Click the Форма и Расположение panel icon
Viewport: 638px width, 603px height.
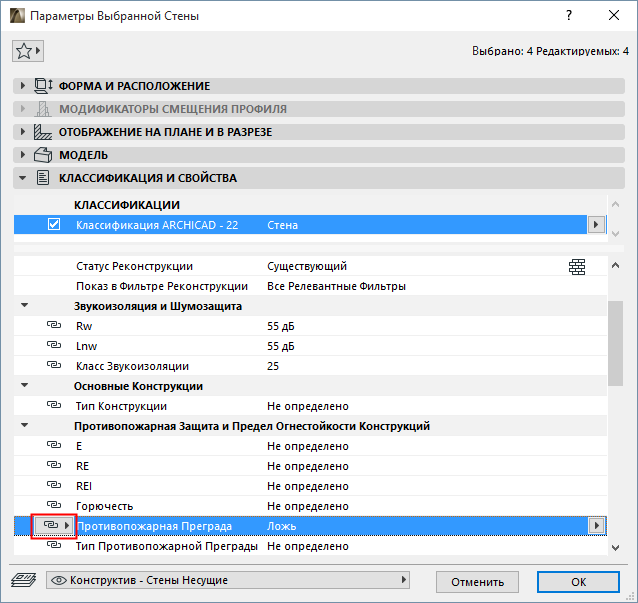(43, 86)
